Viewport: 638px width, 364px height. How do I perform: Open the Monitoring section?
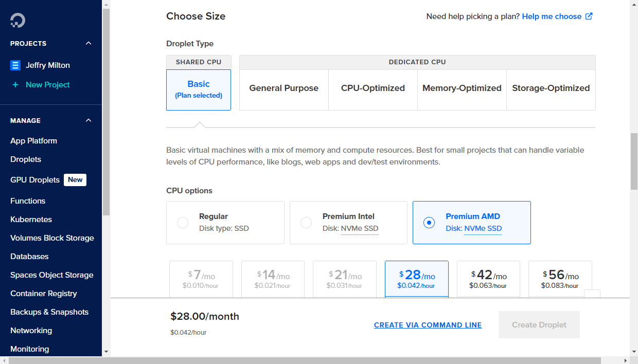coord(29,349)
